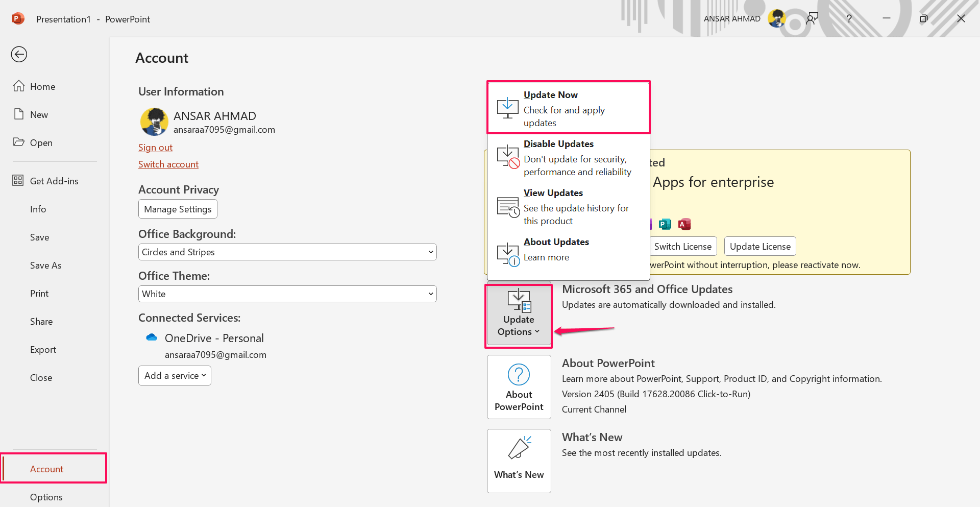This screenshot has width=980, height=507.
Task: Select the About Updates info icon
Action: 508,255
